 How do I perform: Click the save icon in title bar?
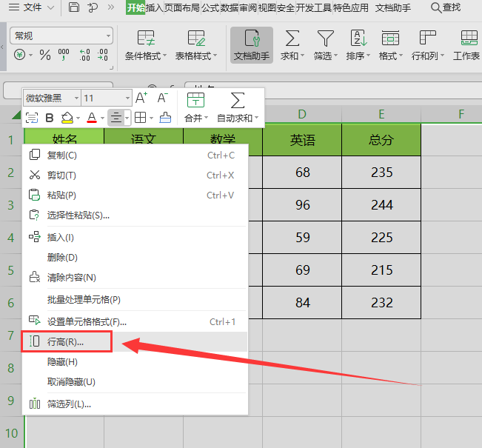(74, 7)
